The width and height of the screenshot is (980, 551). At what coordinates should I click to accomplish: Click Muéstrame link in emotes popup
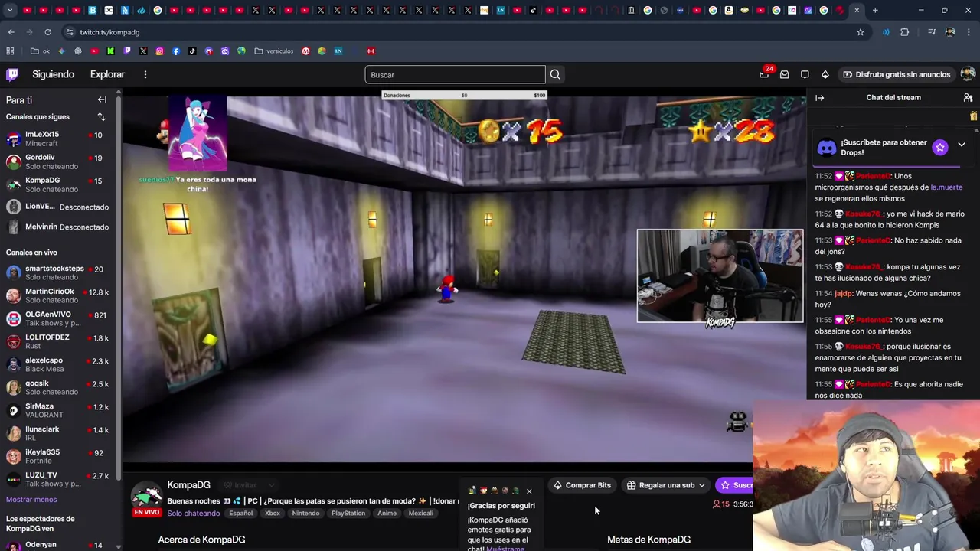click(x=505, y=548)
